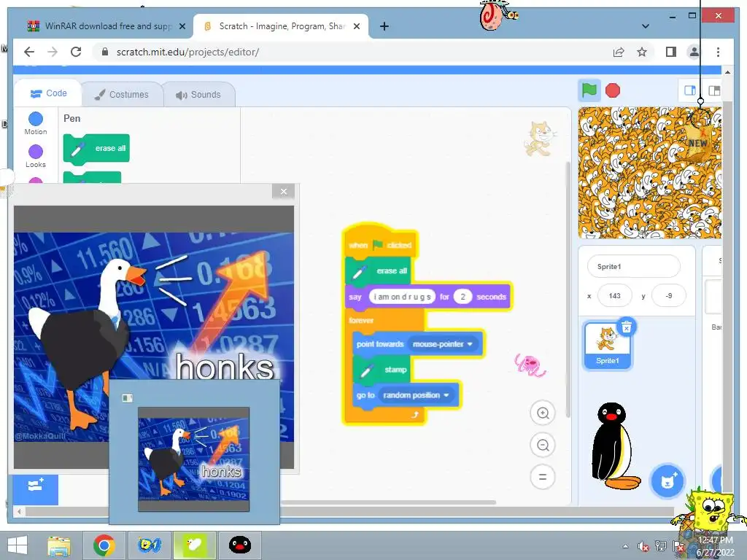Viewport: 747px width, 560px height.
Task: Reload the Scratch page
Action: tap(76, 52)
